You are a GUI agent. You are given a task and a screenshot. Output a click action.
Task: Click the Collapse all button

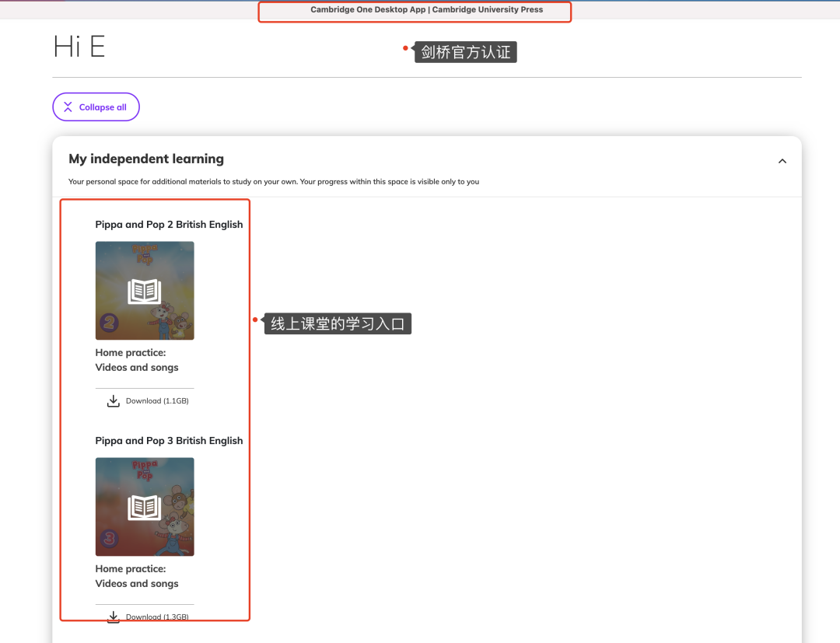tap(96, 107)
